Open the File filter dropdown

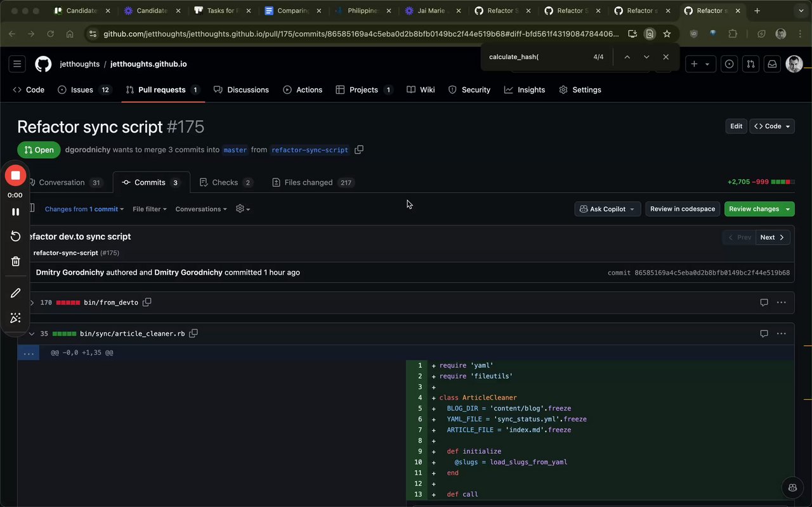(x=150, y=209)
